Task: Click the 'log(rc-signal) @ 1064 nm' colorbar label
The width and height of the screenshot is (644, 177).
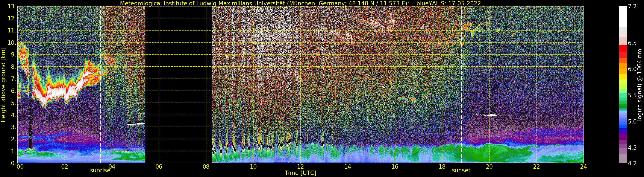Action: (x=640, y=85)
